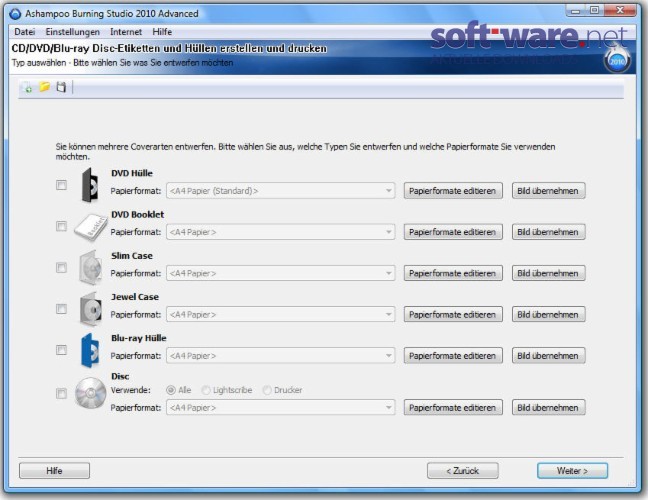Viewport: 648px width, 500px height.
Task: Click the DVD Hülle heading text
Action: [132, 173]
